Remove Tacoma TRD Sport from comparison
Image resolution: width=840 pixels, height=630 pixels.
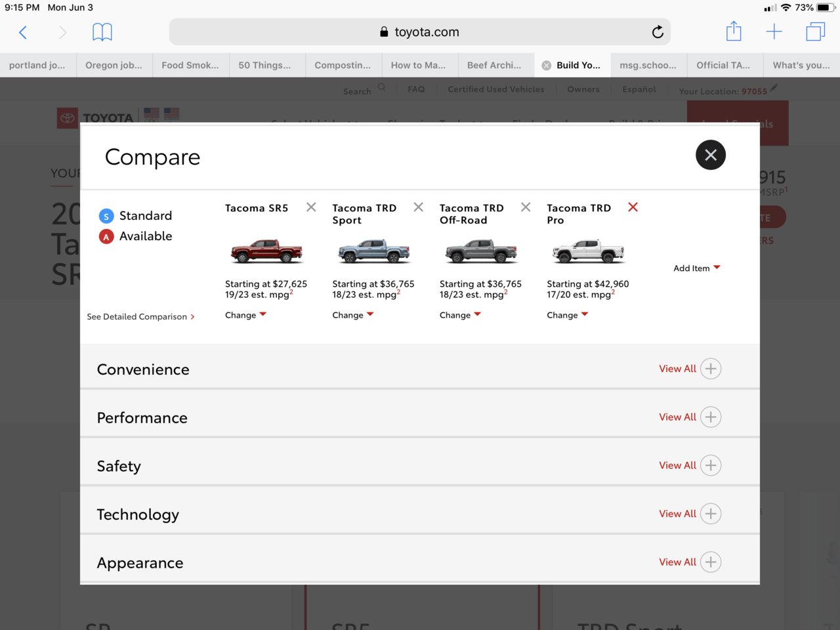(418, 207)
